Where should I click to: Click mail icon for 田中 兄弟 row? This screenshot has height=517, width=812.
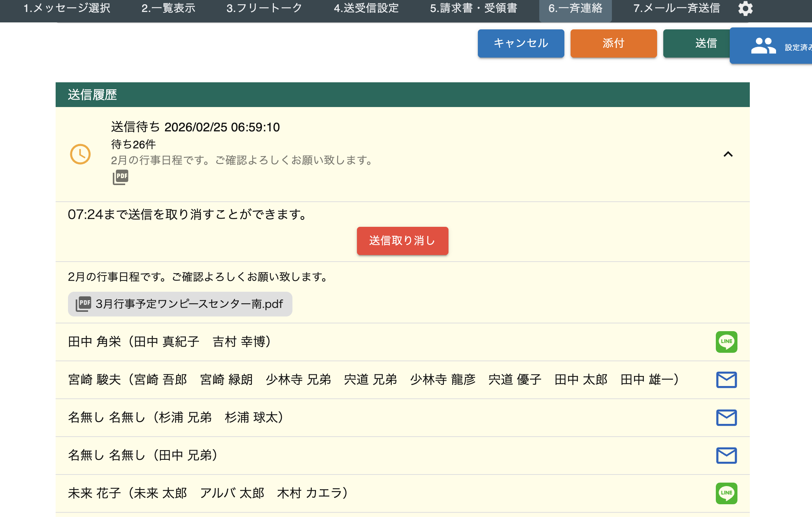pos(726,456)
